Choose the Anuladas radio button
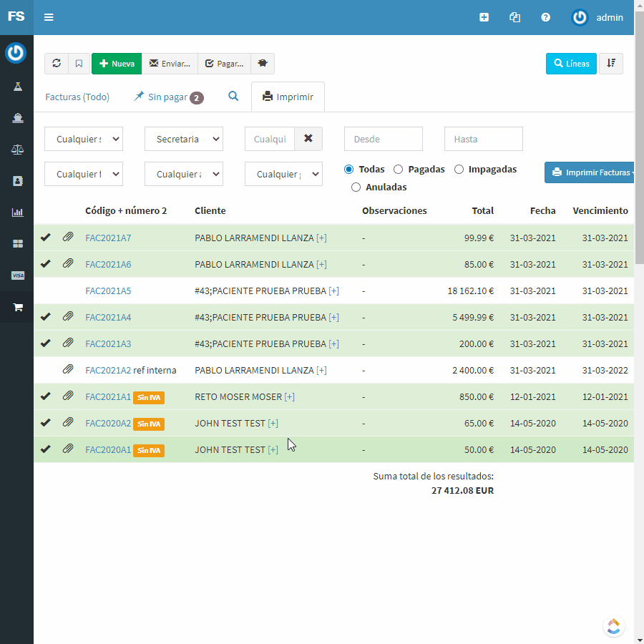Viewport: 644px width, 644px height. point(356,187)
